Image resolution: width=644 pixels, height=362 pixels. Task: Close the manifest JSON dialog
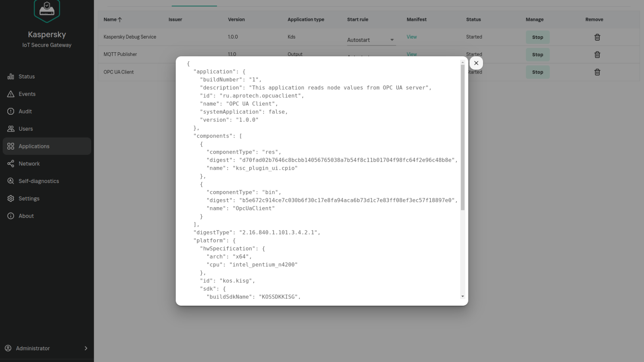(476, 63)
